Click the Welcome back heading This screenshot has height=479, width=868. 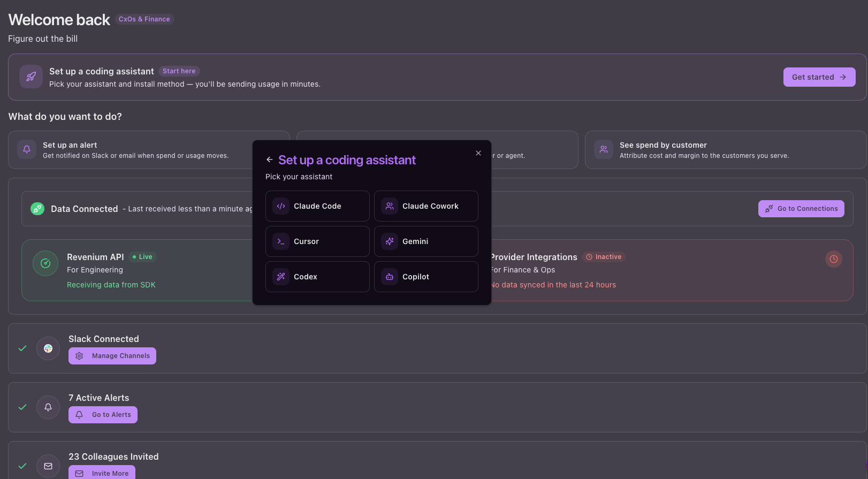pyautogui.click(x=59, y=20)
